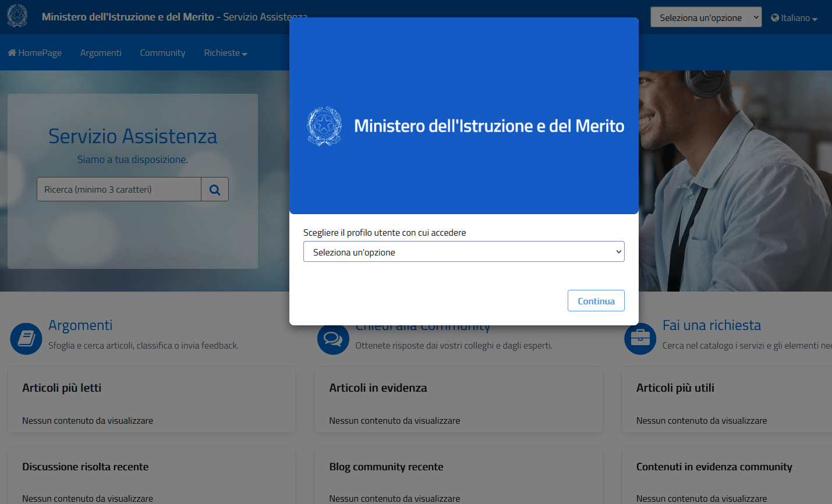832x504 pixels.
Task: Open the Argomenti navigation item
Action: point(101,53)
